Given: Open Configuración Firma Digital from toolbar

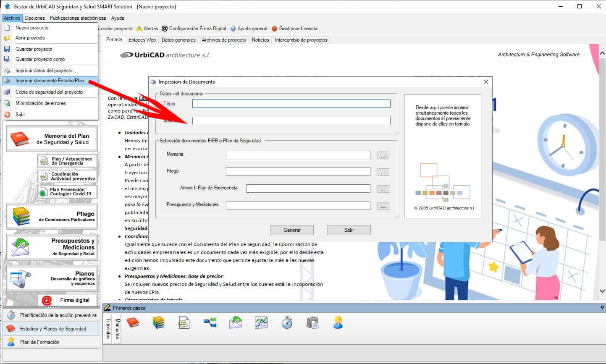Looking at the screenshot, I should 194,29.
